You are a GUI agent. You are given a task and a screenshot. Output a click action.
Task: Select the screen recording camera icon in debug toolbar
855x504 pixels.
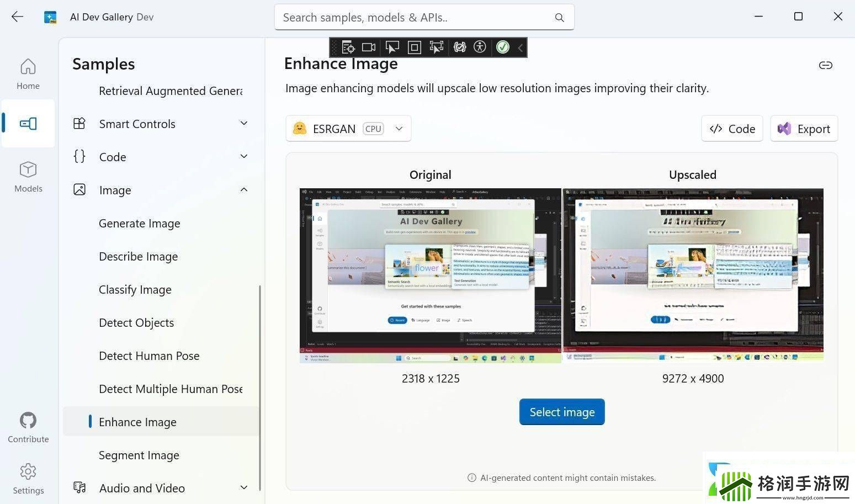coord(369,47)
